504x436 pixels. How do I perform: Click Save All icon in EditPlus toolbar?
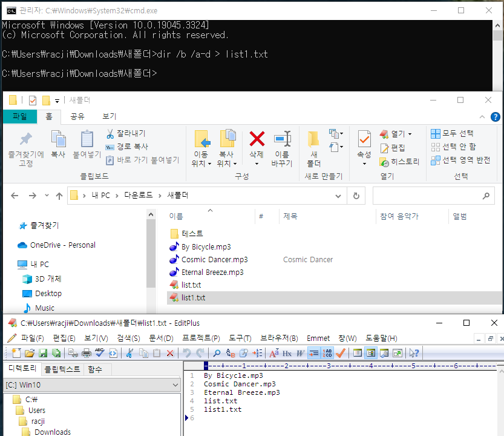56,353
